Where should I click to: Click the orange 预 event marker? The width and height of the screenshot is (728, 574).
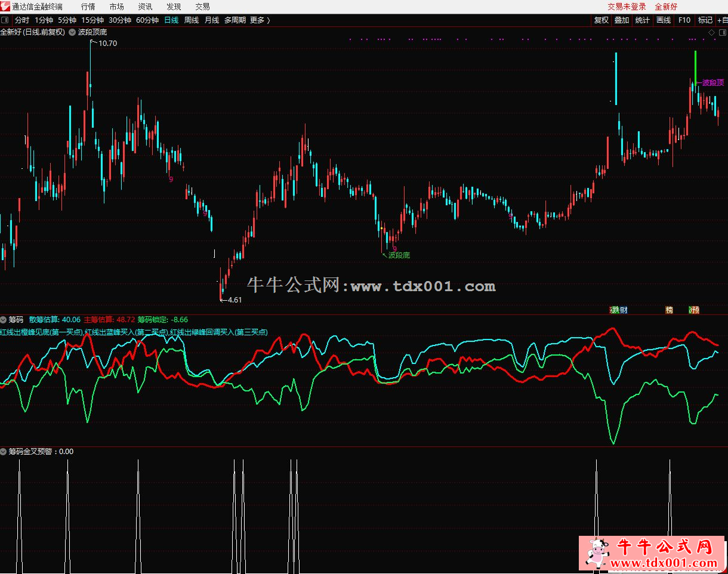coord(696,310)
